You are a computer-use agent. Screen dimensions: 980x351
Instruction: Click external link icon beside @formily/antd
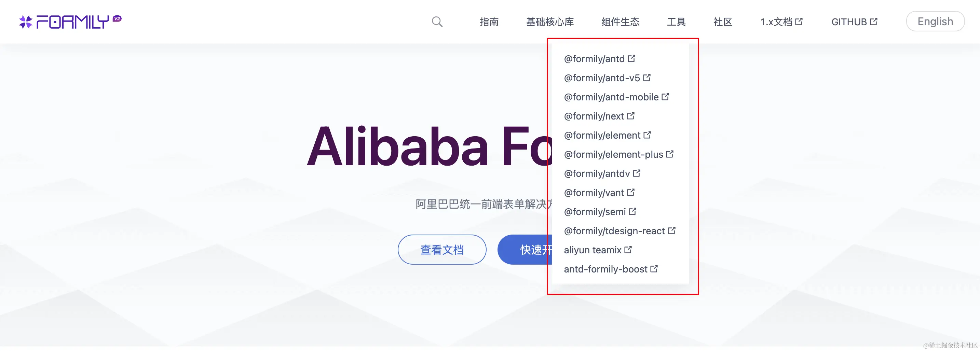pyautogui.click(x=631, y=59)
